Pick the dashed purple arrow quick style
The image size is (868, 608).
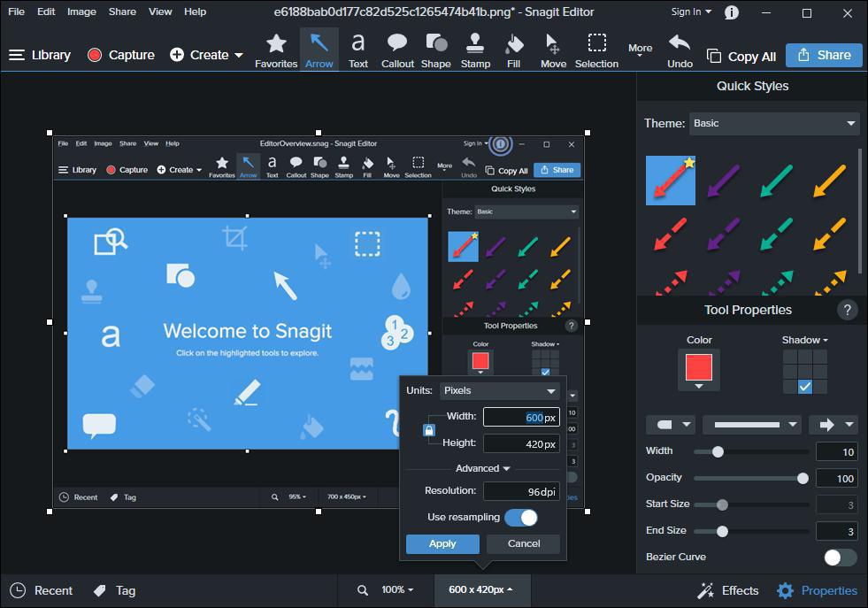(724, 234)
